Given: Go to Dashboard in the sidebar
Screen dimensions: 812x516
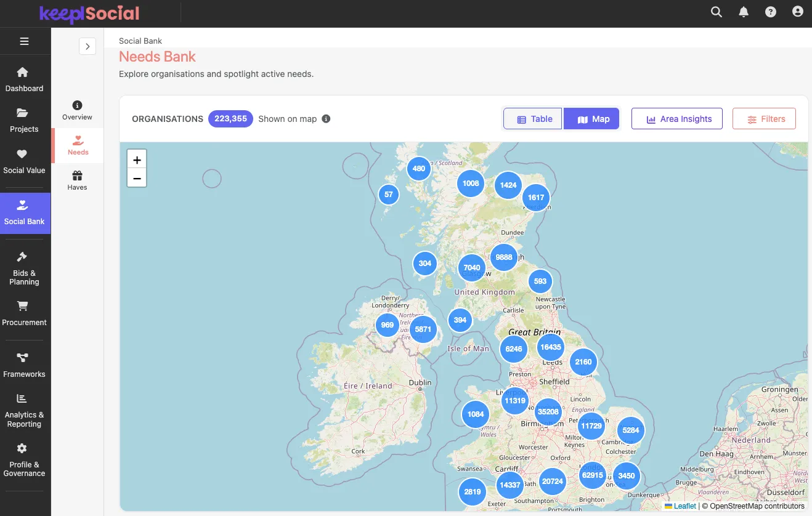Looking at the screenshot, I should tap(25, 79).
